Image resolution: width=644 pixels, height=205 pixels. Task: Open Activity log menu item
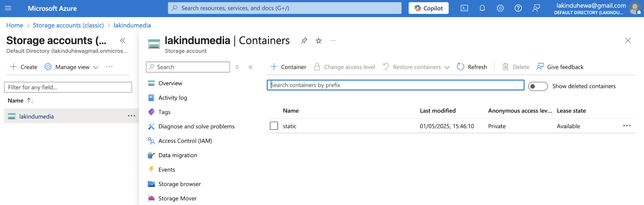click(x=173, y=97)
